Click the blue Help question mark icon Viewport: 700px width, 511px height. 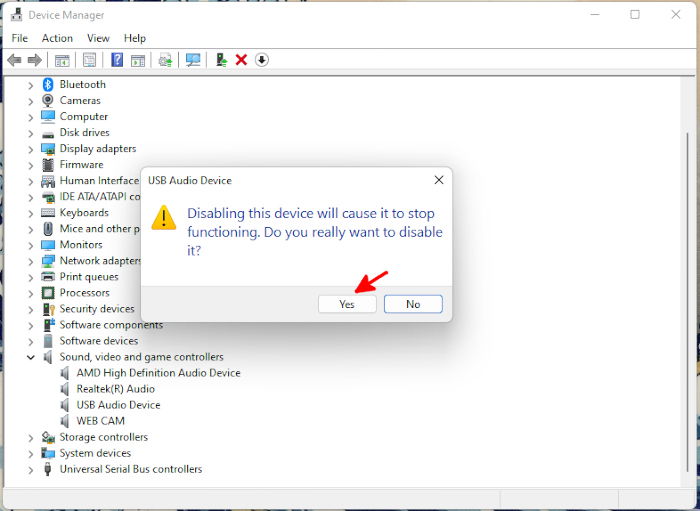pos(117,60)
